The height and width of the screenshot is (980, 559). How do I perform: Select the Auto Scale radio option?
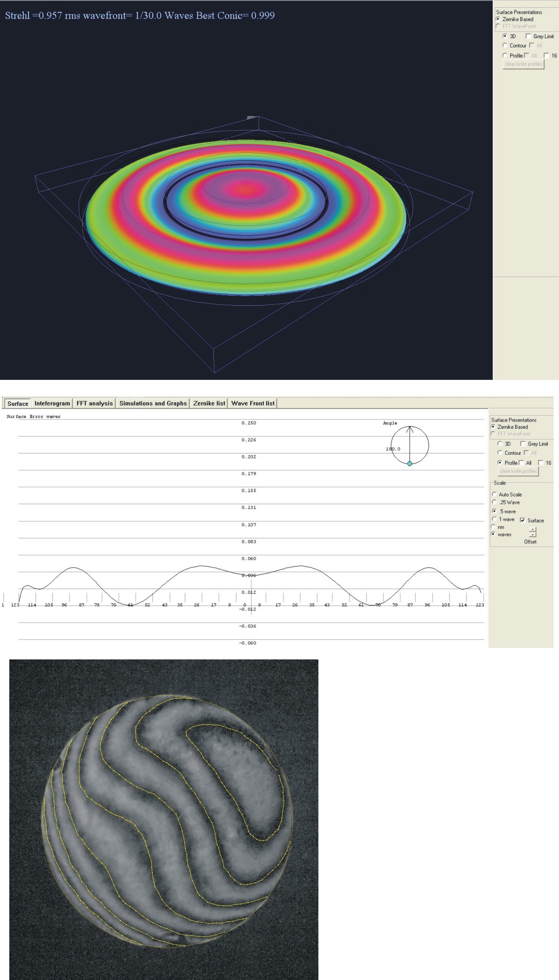pyautogui.click(x=494, y=494)
